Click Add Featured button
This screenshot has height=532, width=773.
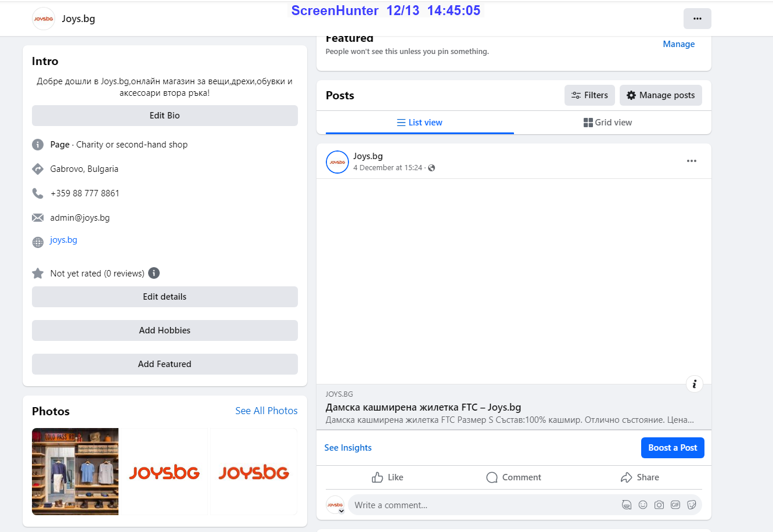click(165, 364)
